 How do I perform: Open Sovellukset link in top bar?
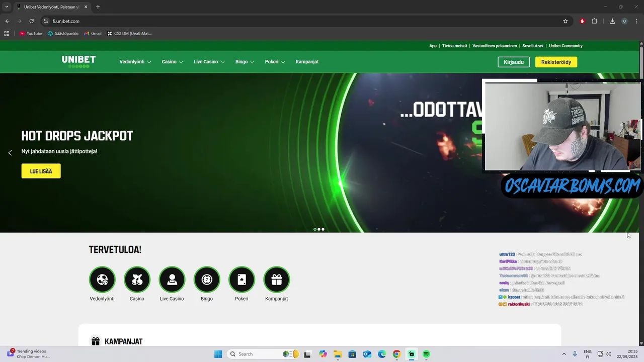click(x=533, y=46)
